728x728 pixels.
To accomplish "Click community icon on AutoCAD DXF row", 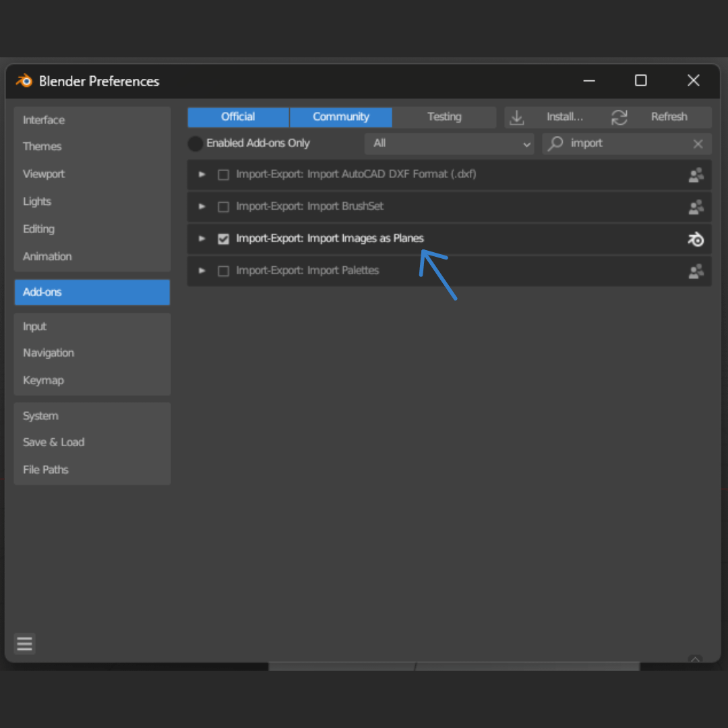I will (x=696, y=175).
